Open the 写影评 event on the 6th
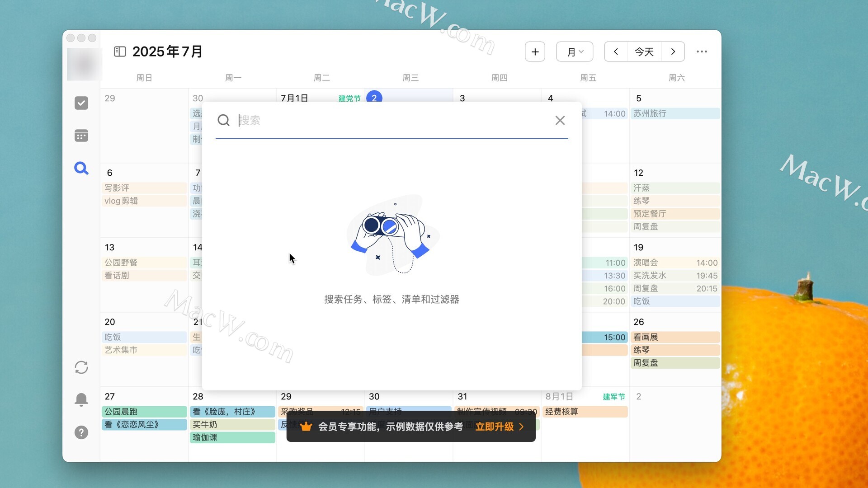The height and width of the screenshot is (488, 868). 145,188
